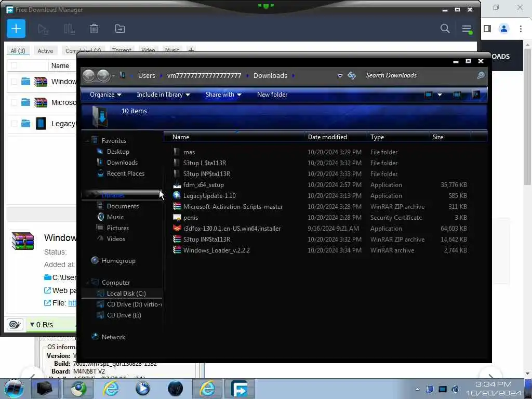The height and width of the screenshot is (399, 532).
Task: Click the add download plus button
Action: tap(16, 29)
